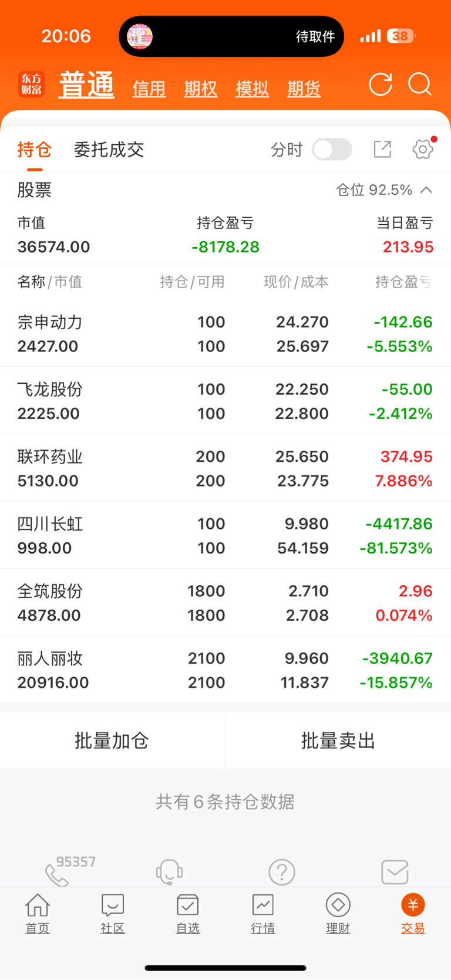Open 自选 in bottom navigation
The height and width of the screenshot is (980, 451).
(x=188, y=914)
